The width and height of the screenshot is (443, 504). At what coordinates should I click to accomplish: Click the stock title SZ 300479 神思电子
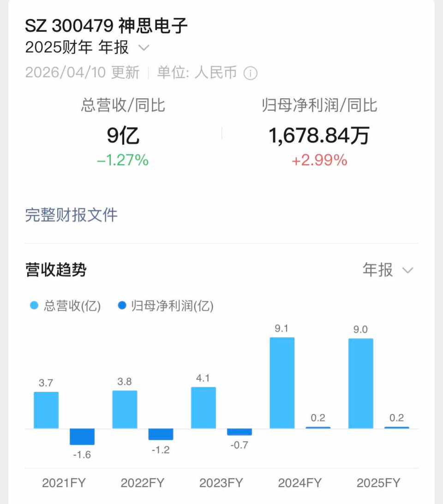[x=106, y=25]
